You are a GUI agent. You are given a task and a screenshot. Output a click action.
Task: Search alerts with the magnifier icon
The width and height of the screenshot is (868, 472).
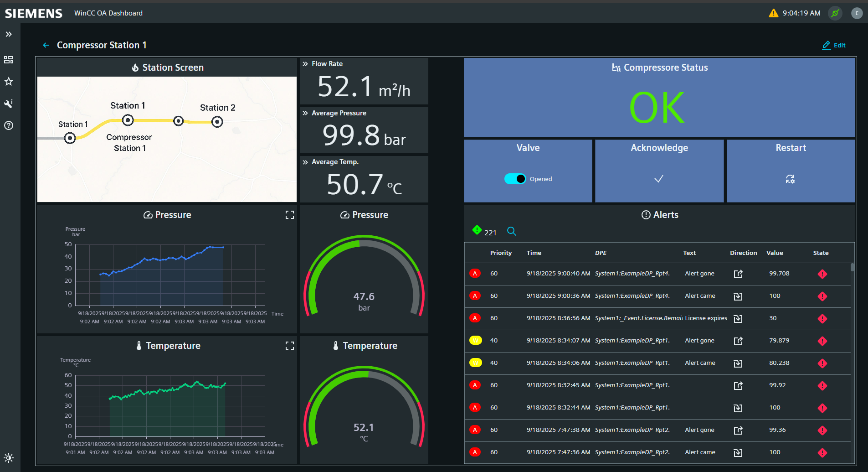pos(512,231)
